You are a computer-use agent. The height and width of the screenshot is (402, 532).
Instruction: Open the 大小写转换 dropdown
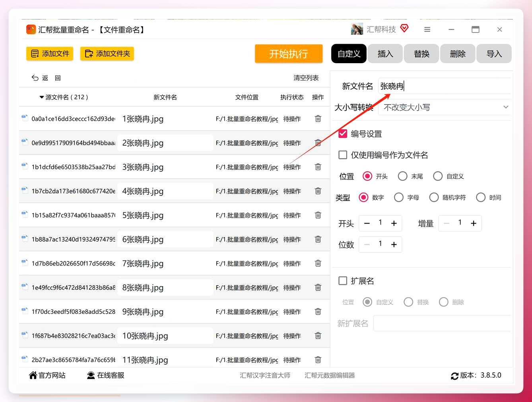tap(444, 107)
